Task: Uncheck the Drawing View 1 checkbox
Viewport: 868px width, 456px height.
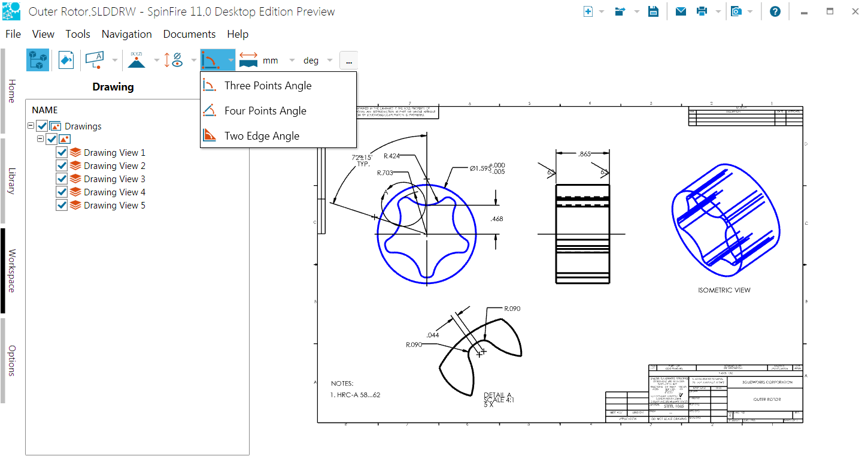Action: coord(62,153)
